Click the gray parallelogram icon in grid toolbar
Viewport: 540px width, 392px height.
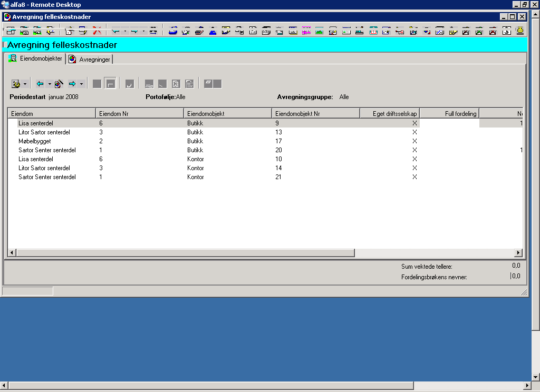[208, 84]
